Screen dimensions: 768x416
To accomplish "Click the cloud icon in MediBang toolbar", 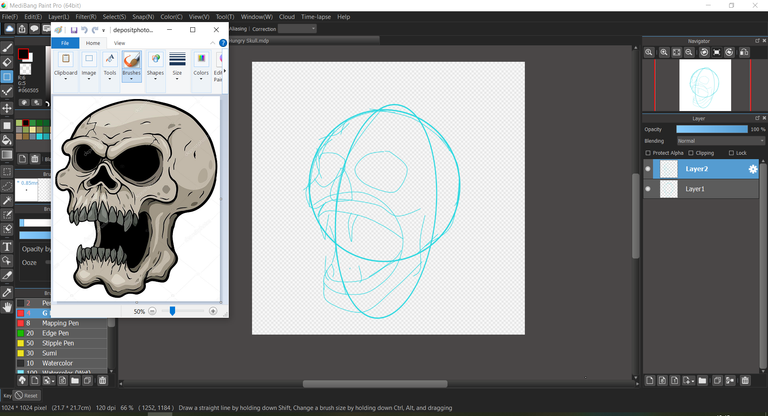I will pos(9,29).
